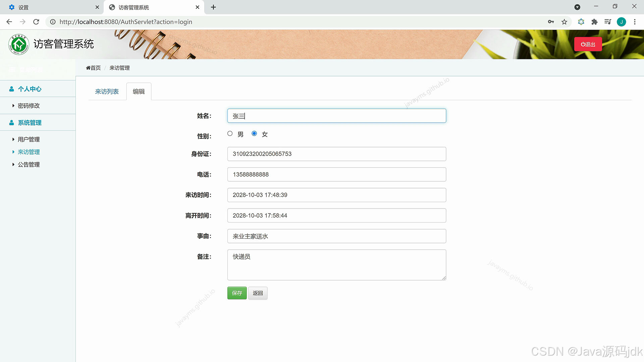Open the media control playlist icon
The height and width of the screenshot is (362, 644).
(608, 22)
